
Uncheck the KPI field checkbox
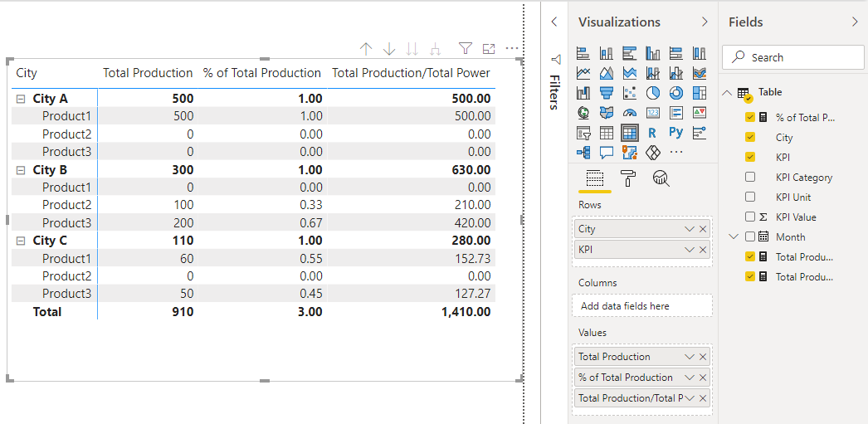click(750, 157)
